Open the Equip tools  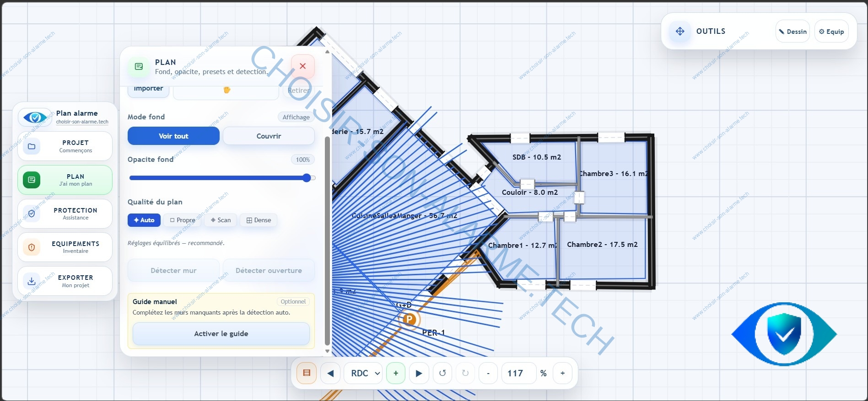click(831, 32)
